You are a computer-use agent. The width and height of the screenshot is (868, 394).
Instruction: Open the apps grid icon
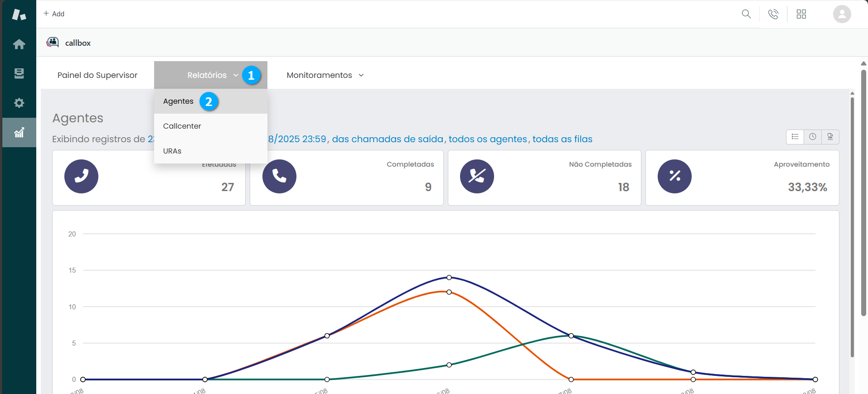click(801, 14)
